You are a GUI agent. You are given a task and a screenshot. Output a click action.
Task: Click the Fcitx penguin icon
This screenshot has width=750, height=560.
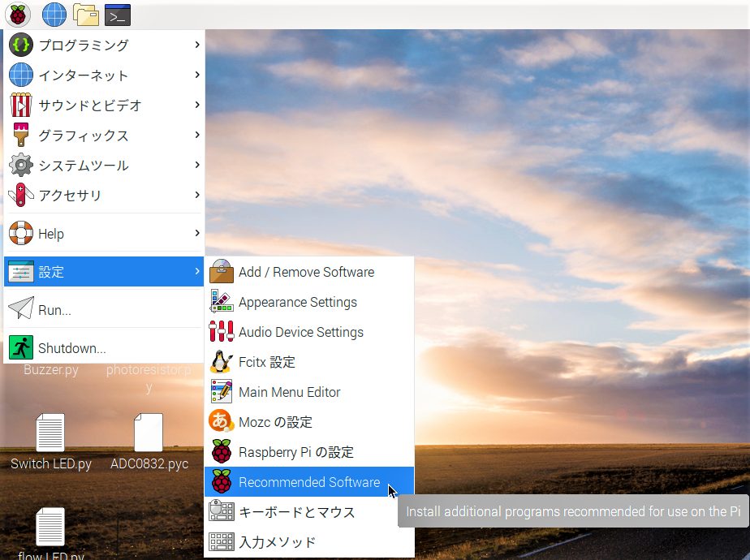(222, 361)
